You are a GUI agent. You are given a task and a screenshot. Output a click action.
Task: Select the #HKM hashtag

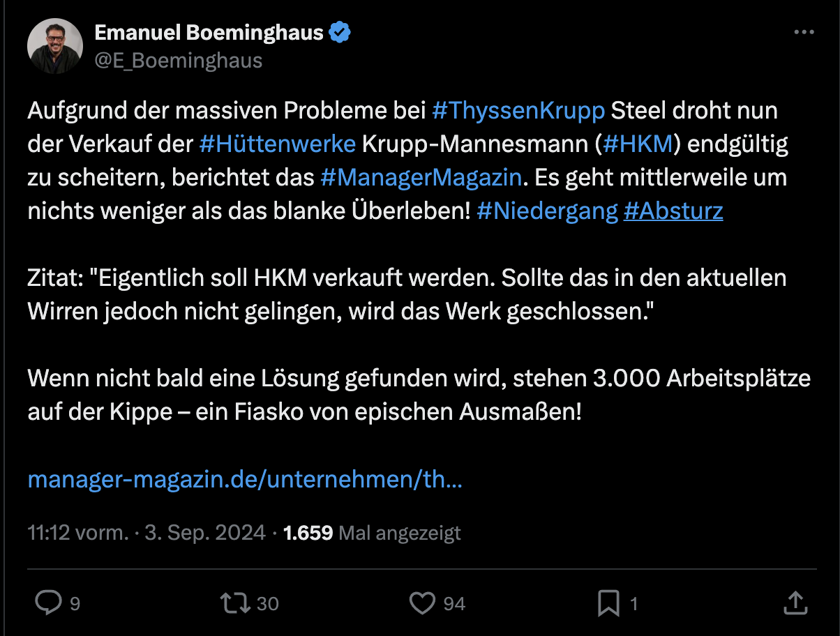click(639, 144)
